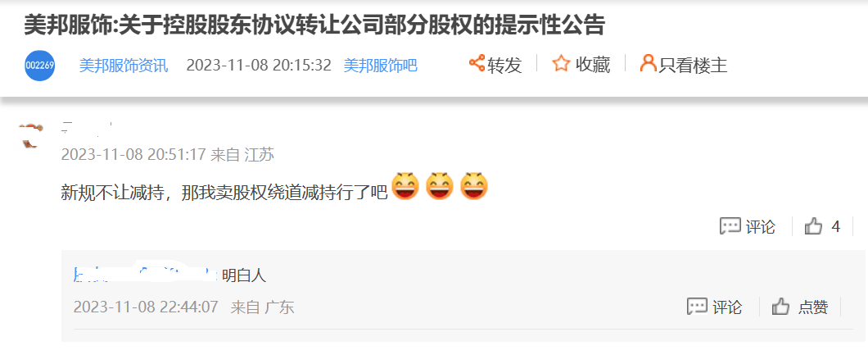Viewport: 868px width, 364px height.
Task: Click 评论 text on the 明白人 reply
Action: [727, 307]
